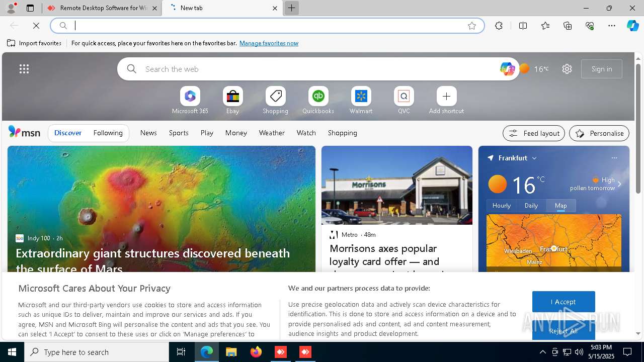Click the Personalise button

(x=599, y=133)
